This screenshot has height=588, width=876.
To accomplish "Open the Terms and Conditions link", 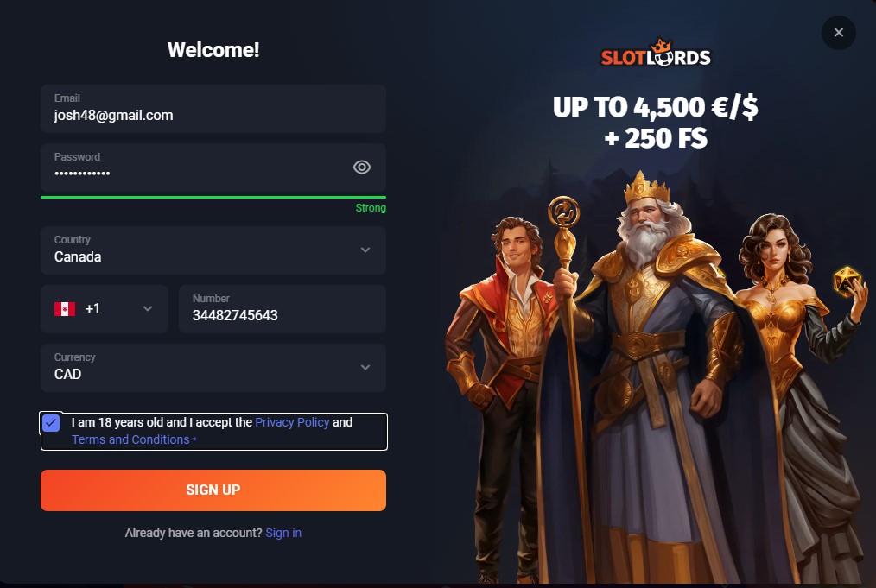I will (x=130, y=439).
